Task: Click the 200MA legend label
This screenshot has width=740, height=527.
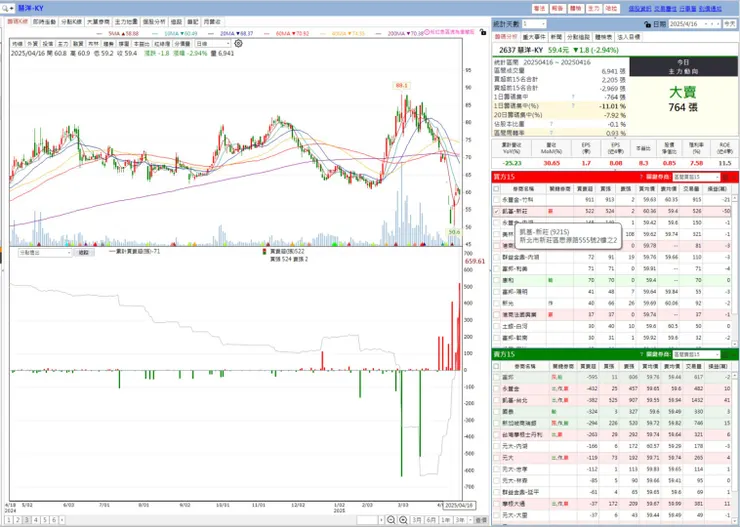Action: [x=405, y=33]
